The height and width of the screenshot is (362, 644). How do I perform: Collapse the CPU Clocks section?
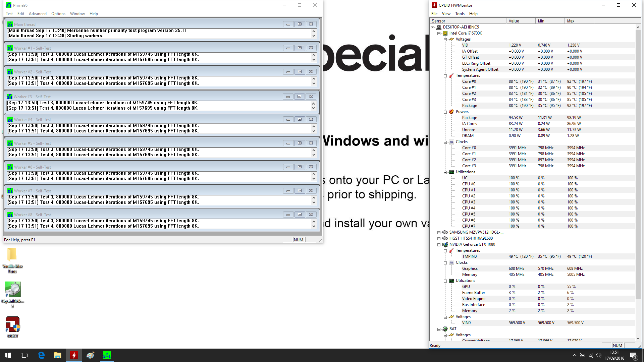(445, 142)
